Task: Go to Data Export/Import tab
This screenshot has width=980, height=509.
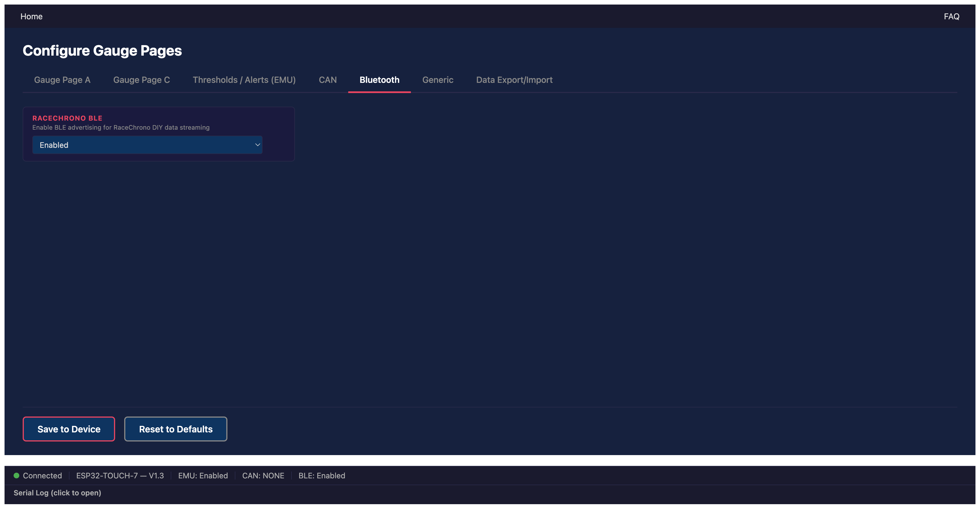Action: [514, 79]
